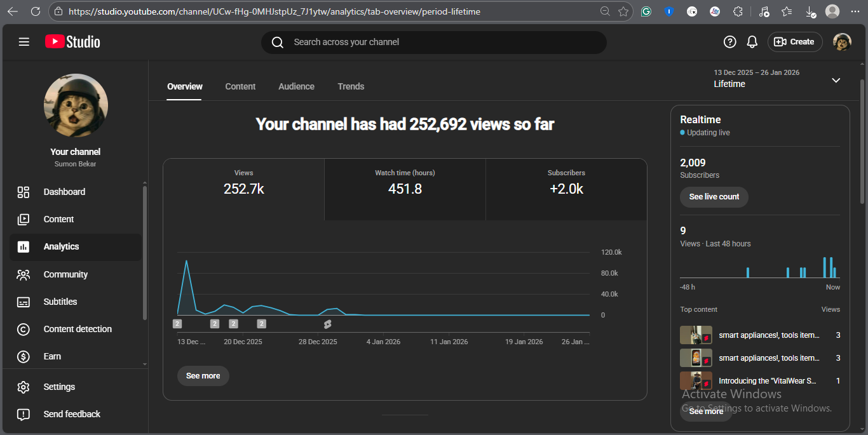Switch to the Trends tab
This screenshot has width=868, height=435.
click(x=351, y=86)
